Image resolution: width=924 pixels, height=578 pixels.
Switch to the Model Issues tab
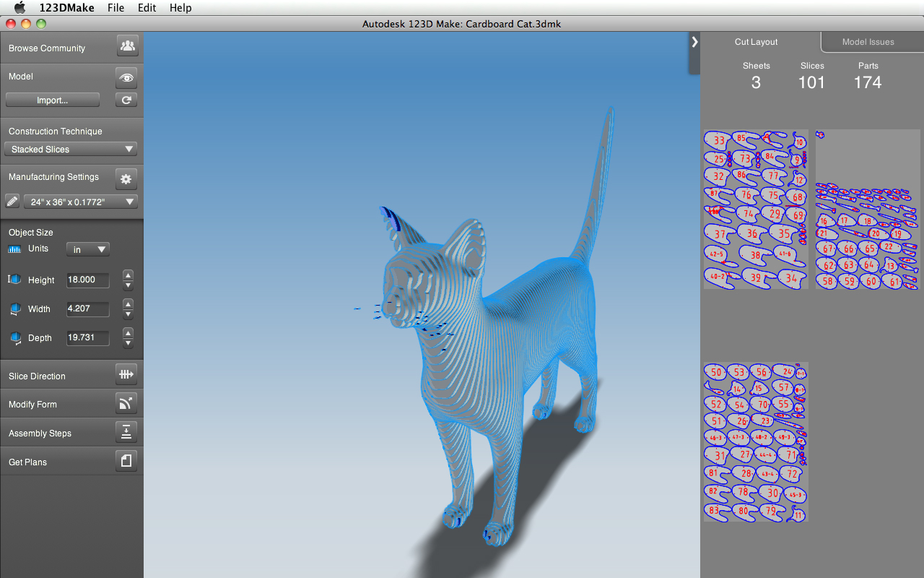click(x=868, y=42)
